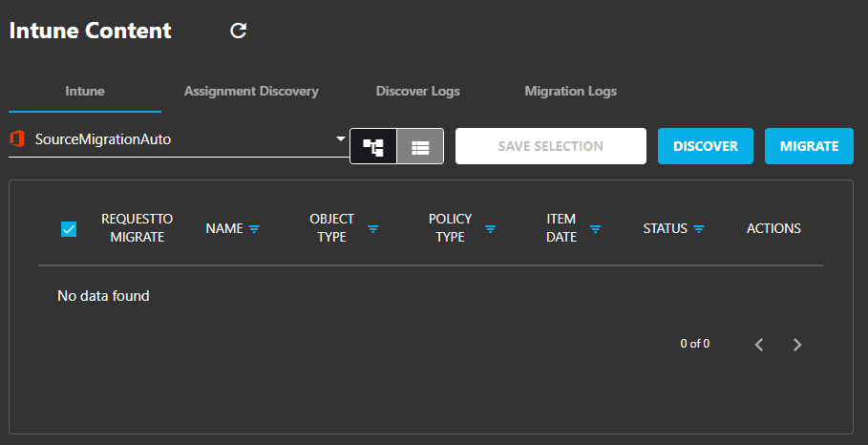The image size is (868, 445).
Task: Open the STATUS column filter
Action: (x=699, y=228)
